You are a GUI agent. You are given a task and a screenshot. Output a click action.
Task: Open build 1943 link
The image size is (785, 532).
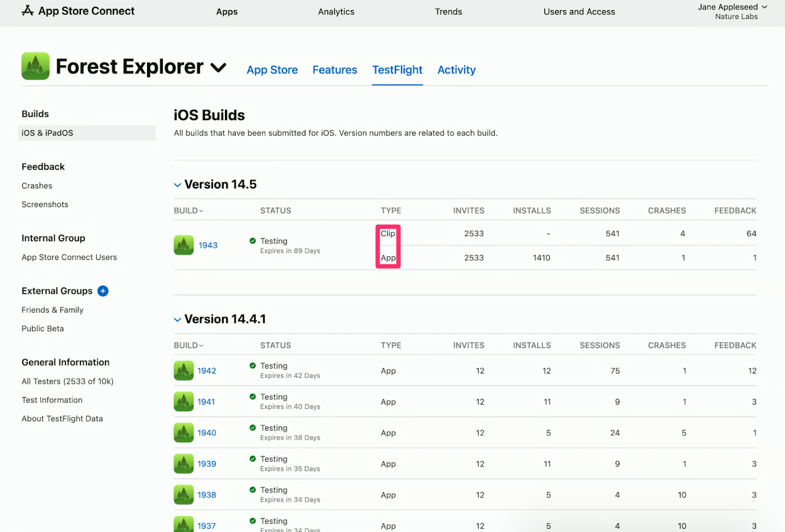[x=208, y=245]
